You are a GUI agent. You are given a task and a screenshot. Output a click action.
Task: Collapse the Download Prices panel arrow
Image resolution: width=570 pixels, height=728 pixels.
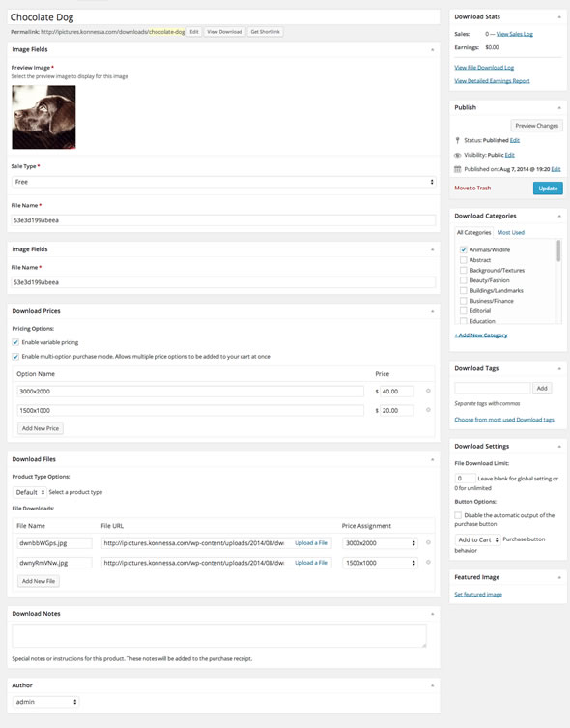click(432, 311)
